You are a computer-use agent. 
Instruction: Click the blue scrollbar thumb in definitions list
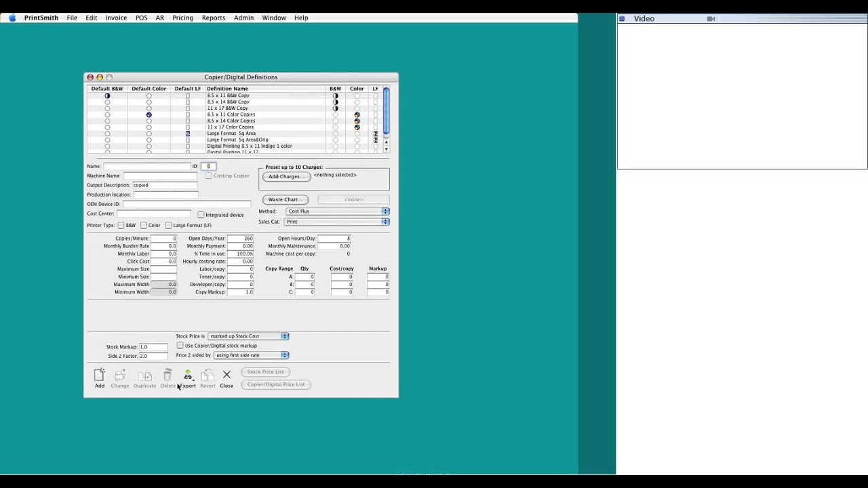(387, 110)
